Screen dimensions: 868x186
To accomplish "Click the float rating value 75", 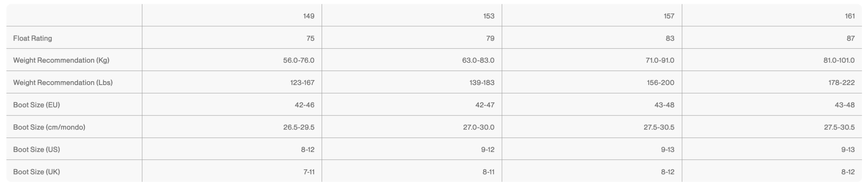I will [x=310, y=38].
